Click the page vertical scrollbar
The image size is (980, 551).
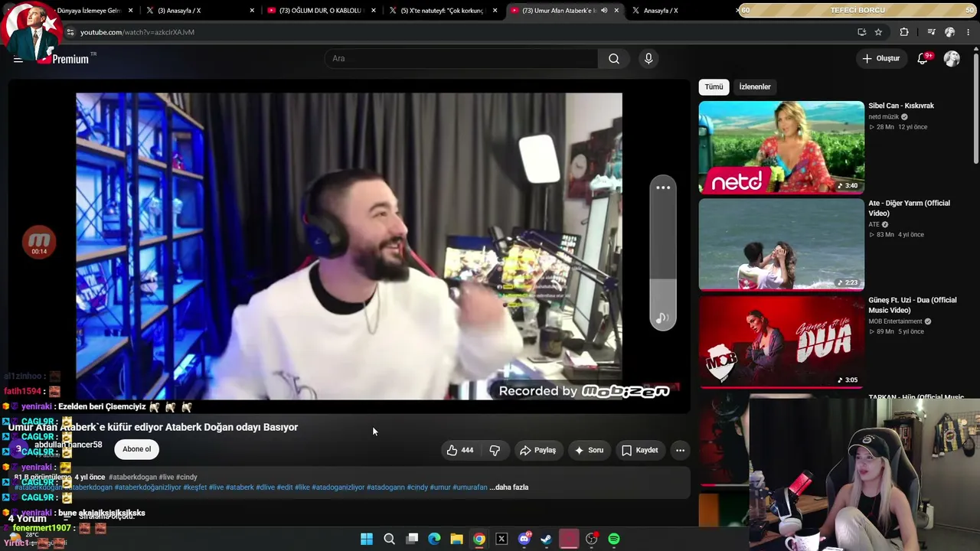976,107
